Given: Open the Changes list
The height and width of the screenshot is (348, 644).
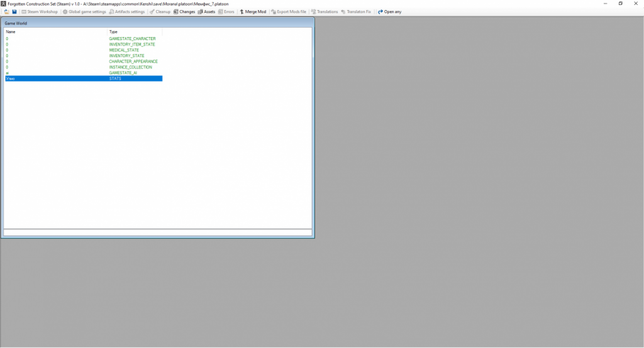Looking at the screenshot, I should (x=184, y=11).
